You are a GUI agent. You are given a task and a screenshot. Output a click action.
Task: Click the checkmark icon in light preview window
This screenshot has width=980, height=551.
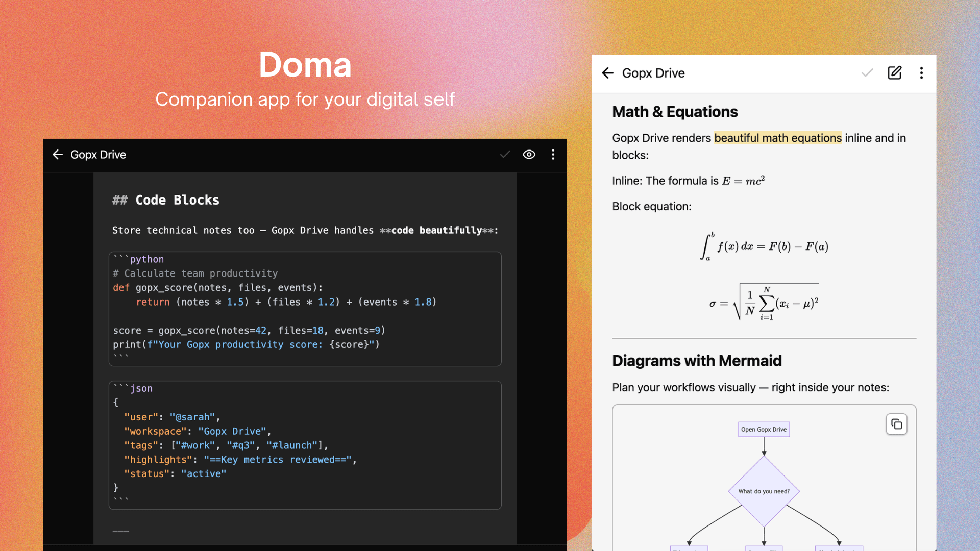coord(867,73)
